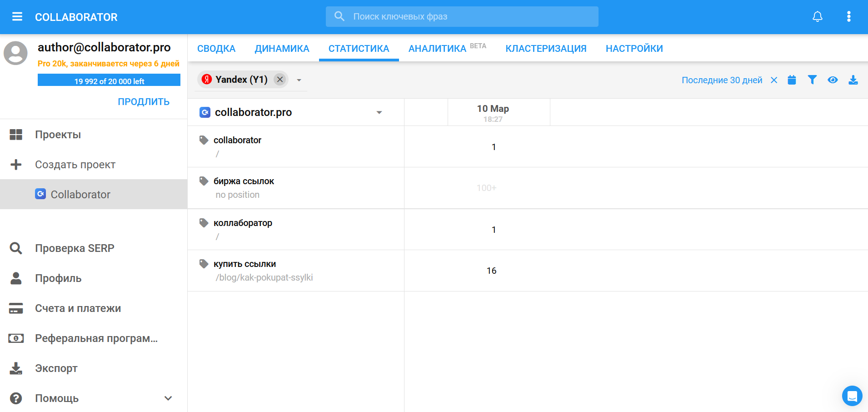This screenshot has width=868, height=412.
Task: Download statistics with download icon
Action: pos(853,80)
